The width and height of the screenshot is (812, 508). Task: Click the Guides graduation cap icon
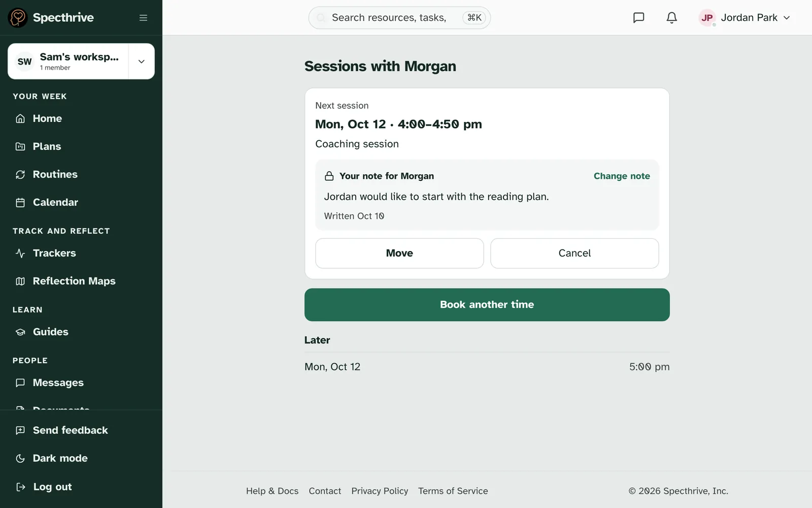click(x=20, y=332)
